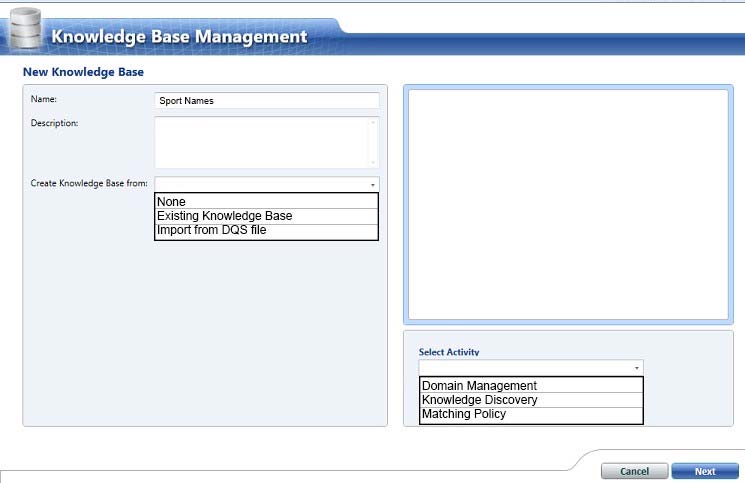Select Domain Management activity
This screenshot has height=483, width=745.
[531, 385]
